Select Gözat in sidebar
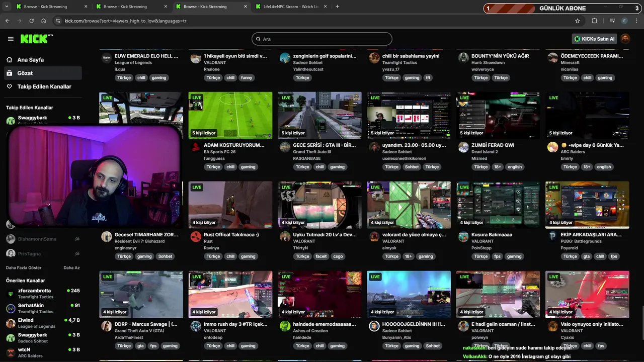Image resolution: width=644 pixels, height=362 pixels. tap(42, 73)
